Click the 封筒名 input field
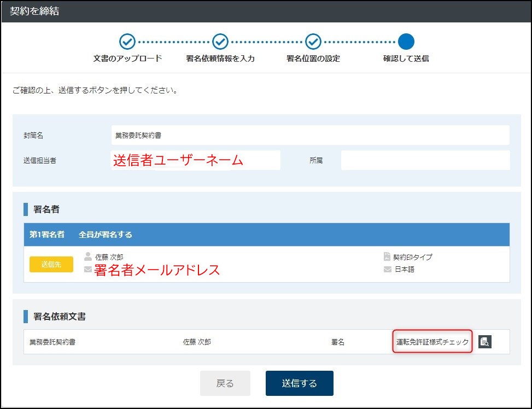The width and height of the screenshot is (532, 409). [x=310, y=135]
